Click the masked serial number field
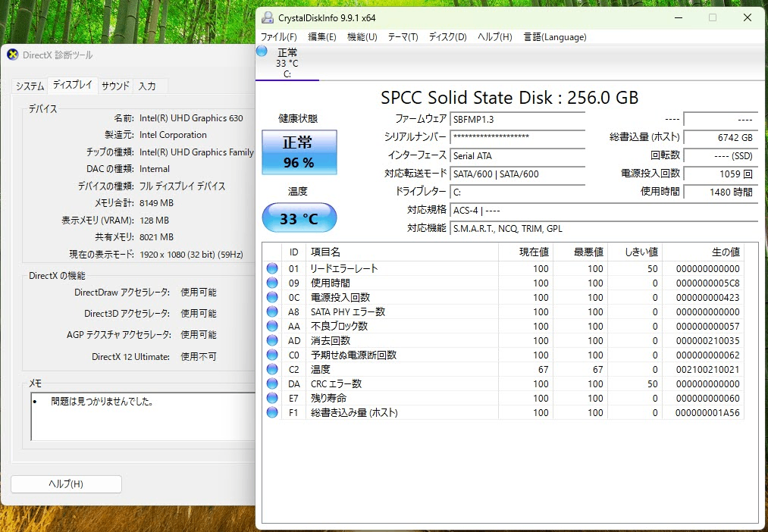768x532 pixels. pyautogui.click(x=517, y=137)
